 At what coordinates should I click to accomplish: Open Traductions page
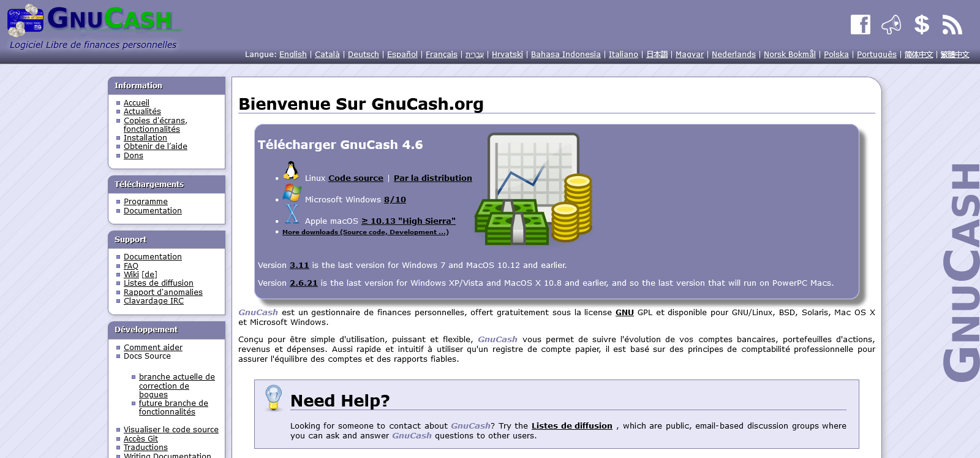click(146, 448)
